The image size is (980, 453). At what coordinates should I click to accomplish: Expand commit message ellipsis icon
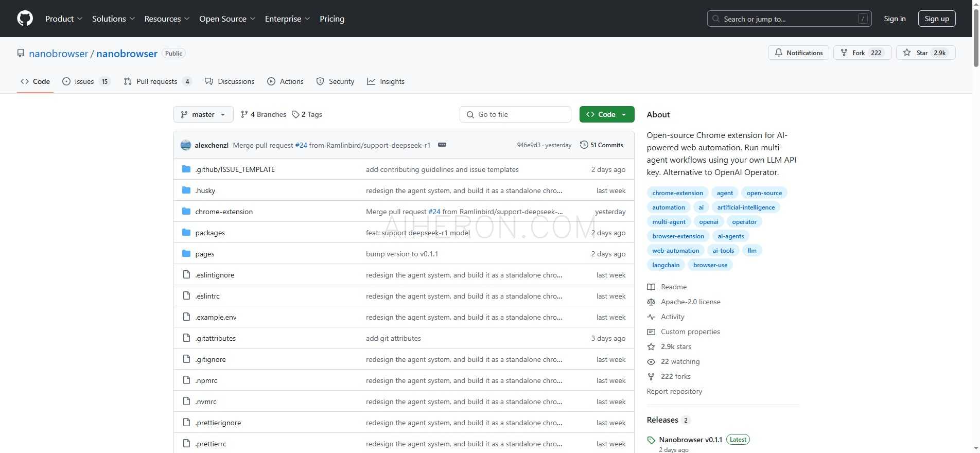click(x=442, y=145)
